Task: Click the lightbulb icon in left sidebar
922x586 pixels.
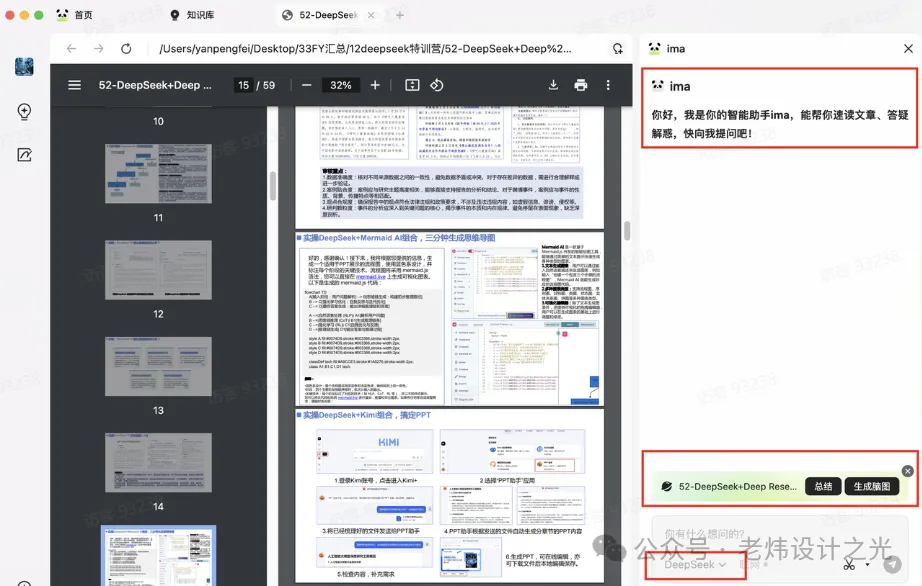Action: [24, 111]
